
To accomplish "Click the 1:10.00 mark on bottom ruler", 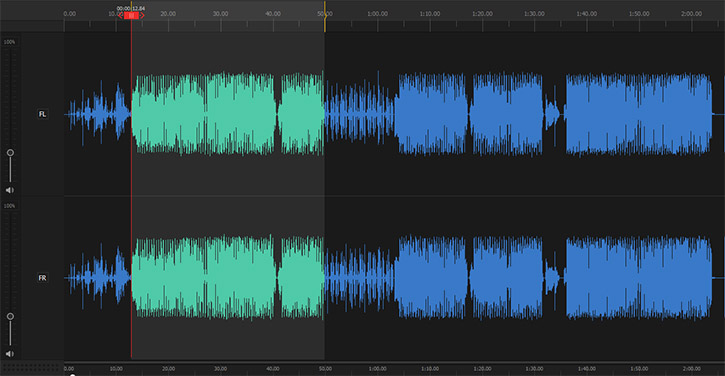I will click(430, 369).
